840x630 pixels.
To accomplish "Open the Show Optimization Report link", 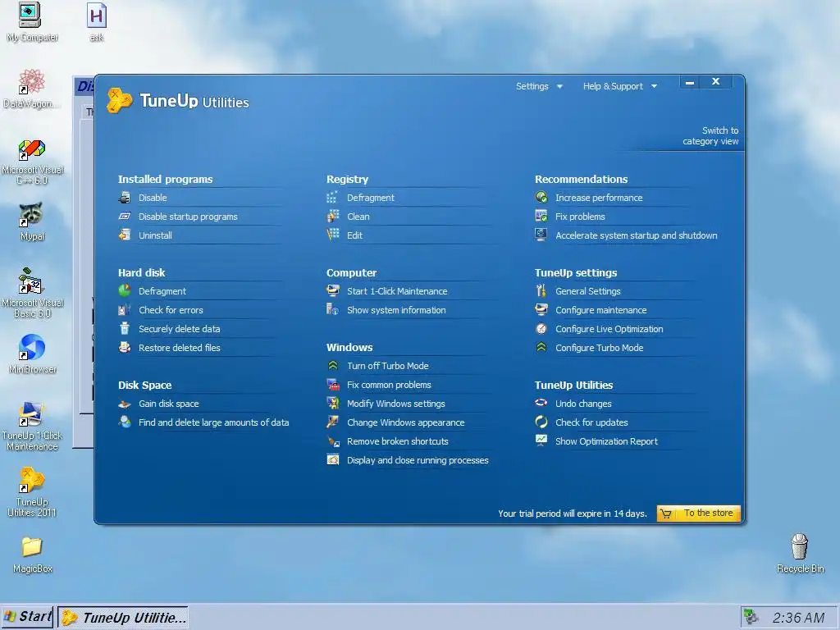I will [606, 441].
